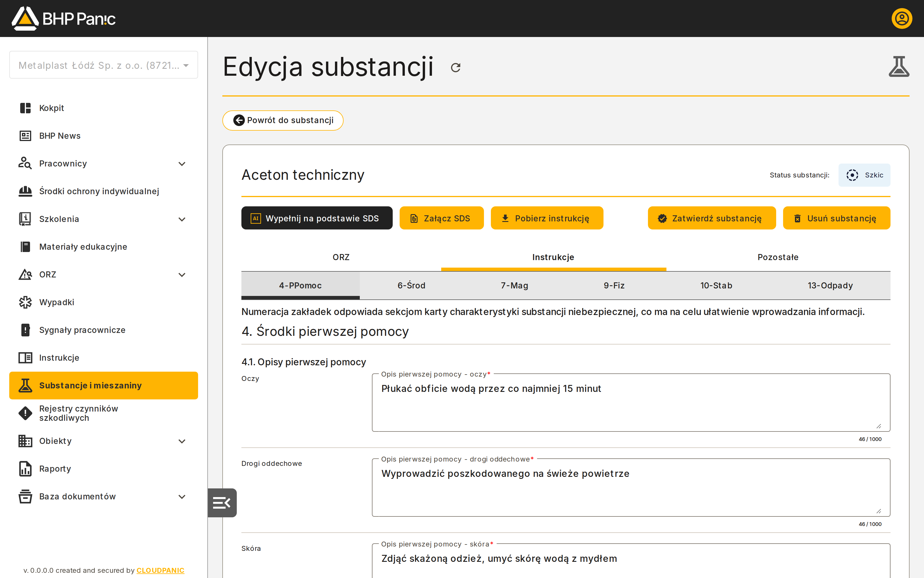Click the Obiekty building icon
This screenshot has width=924, height=578.
[25, 441]
